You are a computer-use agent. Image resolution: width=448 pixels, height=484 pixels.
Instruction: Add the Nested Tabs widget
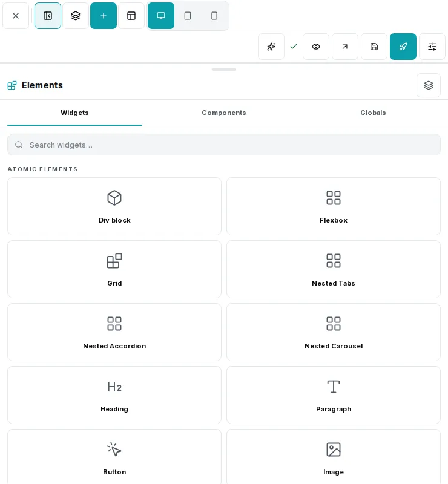pos(334,269)
